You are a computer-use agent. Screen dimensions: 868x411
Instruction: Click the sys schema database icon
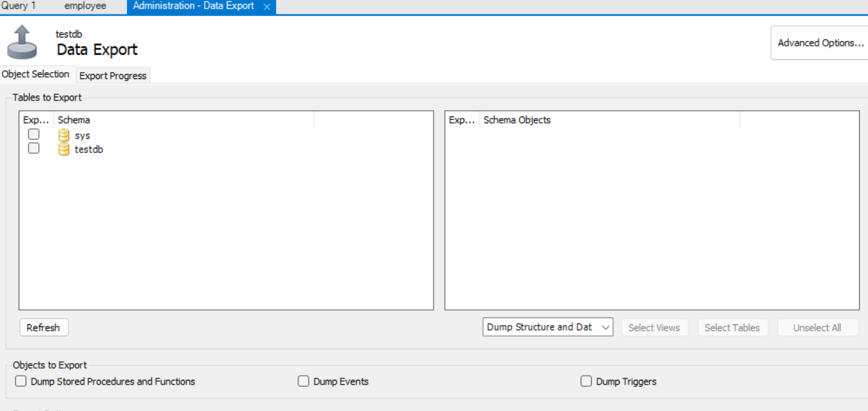coord(64,136)
